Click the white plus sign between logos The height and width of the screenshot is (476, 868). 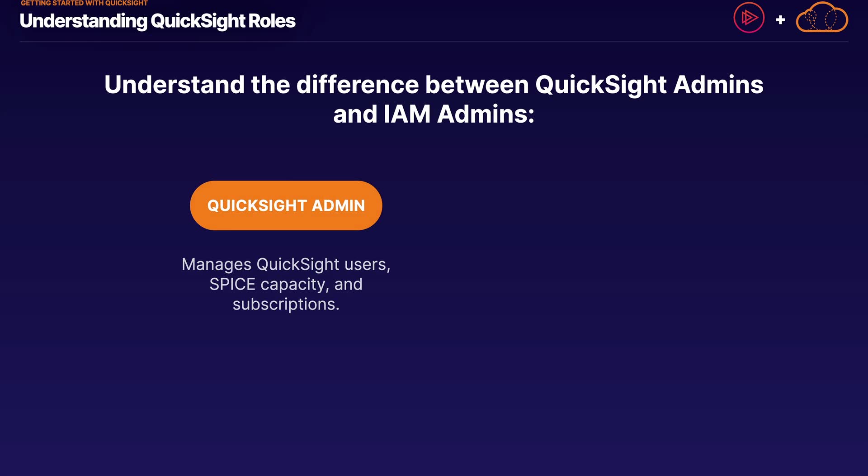(780, 20)
